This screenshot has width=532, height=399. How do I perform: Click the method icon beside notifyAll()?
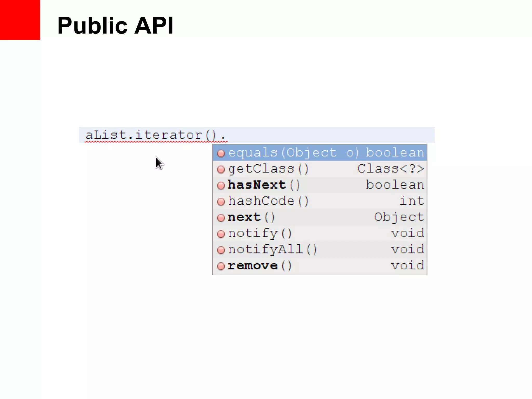221,250
